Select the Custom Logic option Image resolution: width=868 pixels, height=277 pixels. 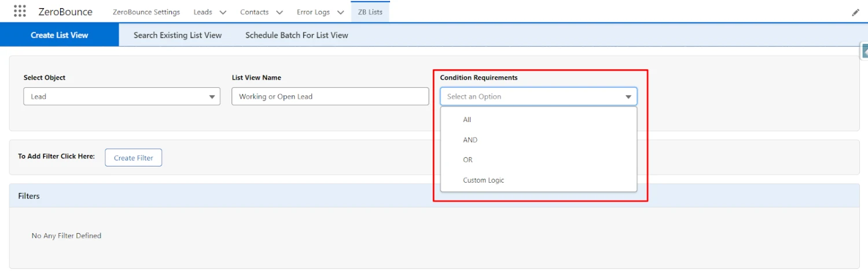click(483, 180)
